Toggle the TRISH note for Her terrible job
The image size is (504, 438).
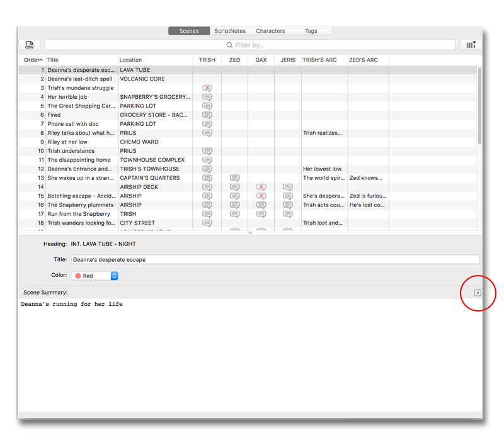point(207,97)
